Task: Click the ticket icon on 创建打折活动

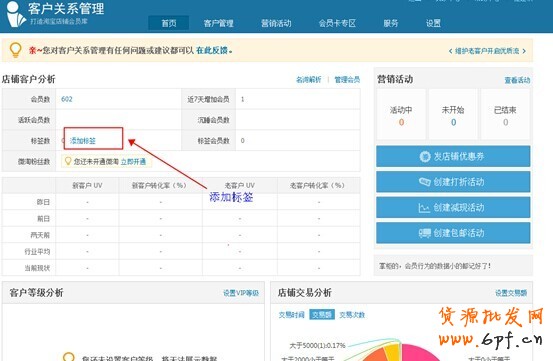Action: (425, 182)
